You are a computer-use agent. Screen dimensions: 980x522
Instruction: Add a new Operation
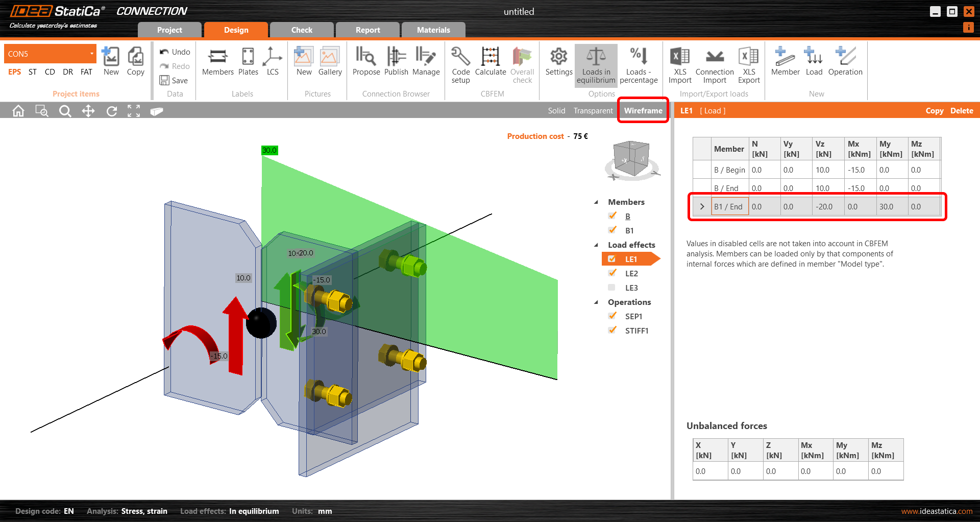pyautogui.click(x=845, y=60)
